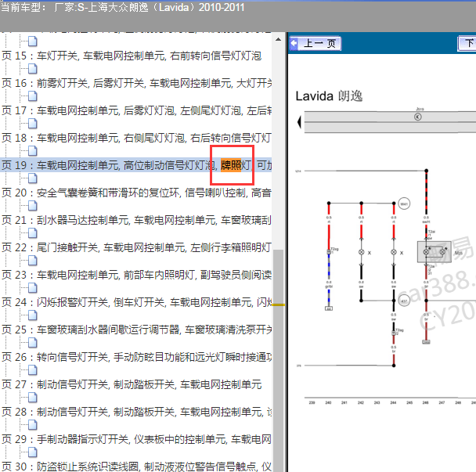476x472 pixels.
Task: Open page 24 闪烁报警灯开关 entry
Action: [136, 302]
